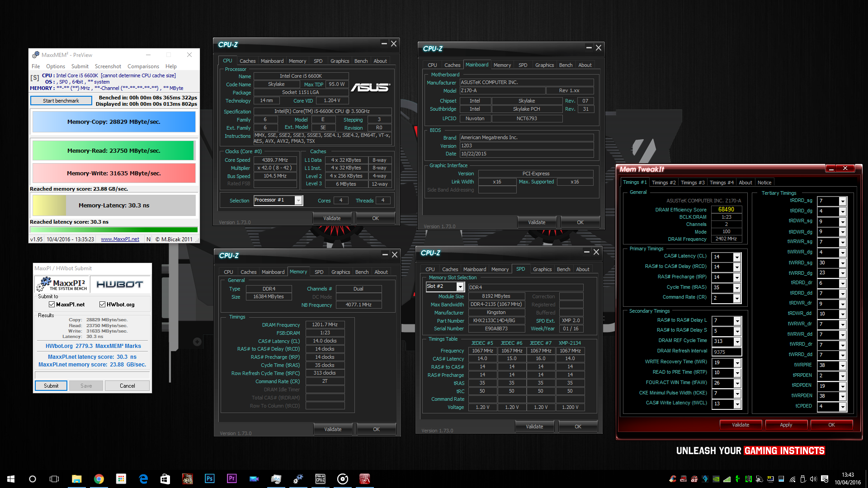Screen dimensions: 868x488
Task: Click the red Mem TweakIt taskbar icon
Action: (x=364, y=479)
